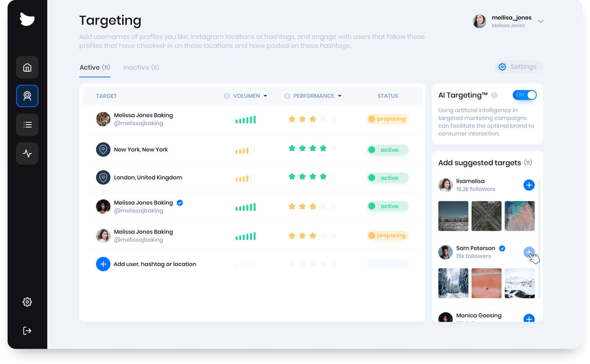Open lisamelisa's aerial highway crossing thumbnail
Image resolution: width=590 pixels, height=364 pixels.
486,216
